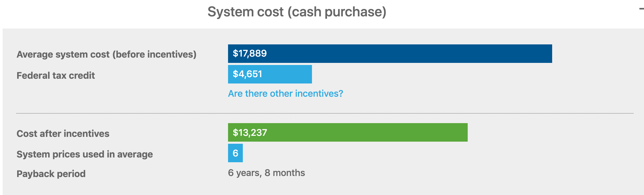This screenshot has width=644, height=195.
Task: Select the $4,651 amount text
Action: [x=247, y=74]
